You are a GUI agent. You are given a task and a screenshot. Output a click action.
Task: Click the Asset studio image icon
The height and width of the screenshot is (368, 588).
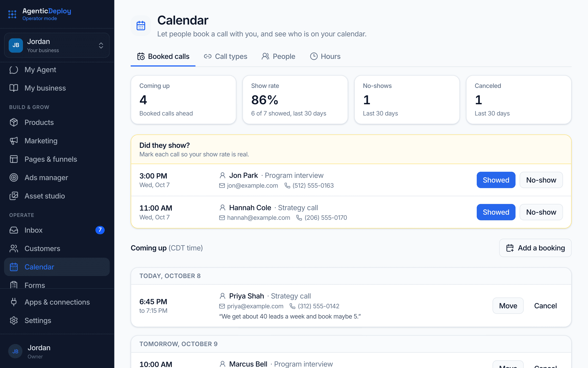(14, 196)
